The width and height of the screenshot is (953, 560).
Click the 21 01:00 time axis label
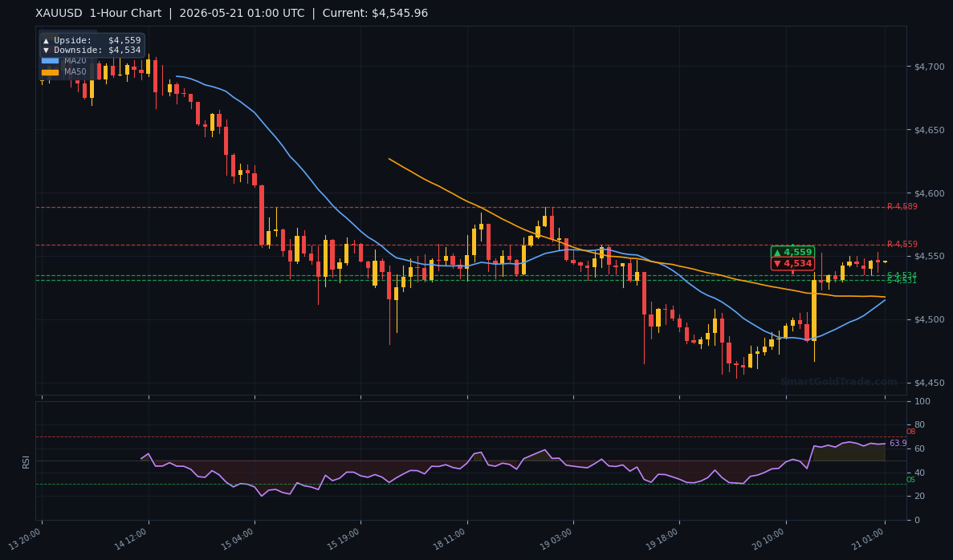(x=868, y=538)
